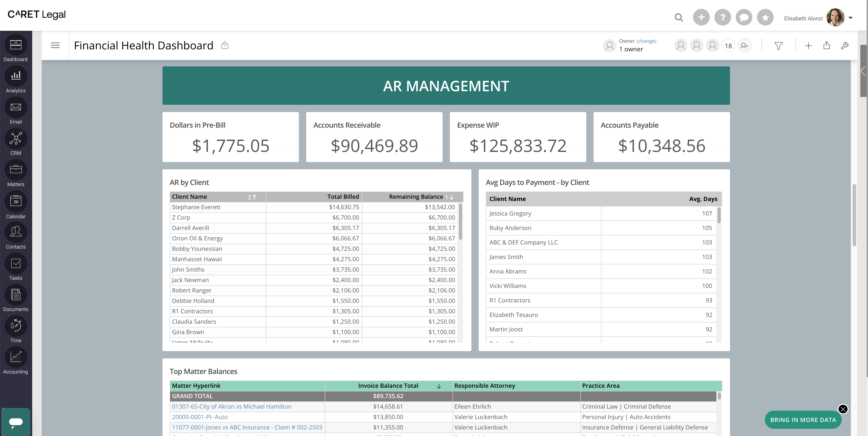The width and height of the screenshot is (868, 436).
Task: Click the global search magnifier icon
Action: point(679,17)
